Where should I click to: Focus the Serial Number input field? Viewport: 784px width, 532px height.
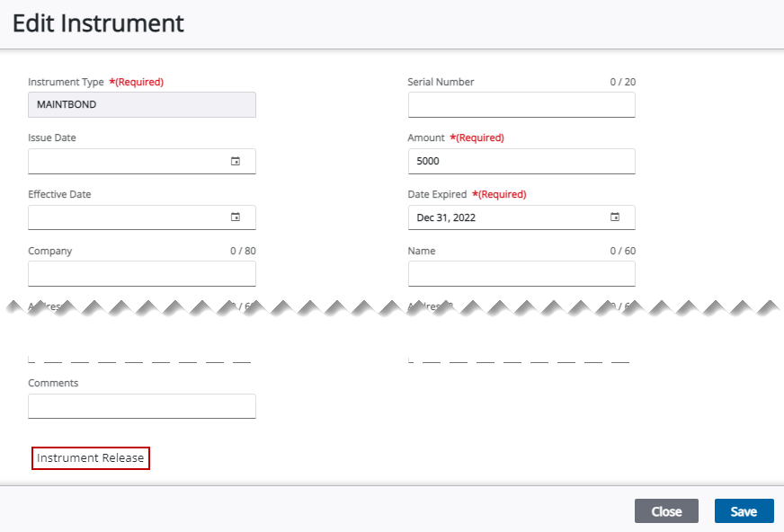[521, 105]
